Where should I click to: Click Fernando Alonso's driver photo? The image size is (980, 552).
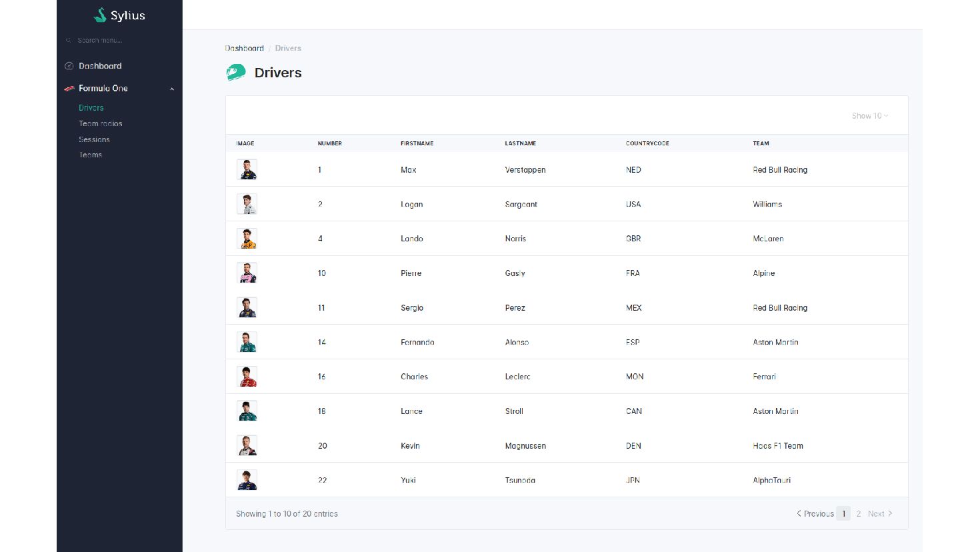pos(247,342)
